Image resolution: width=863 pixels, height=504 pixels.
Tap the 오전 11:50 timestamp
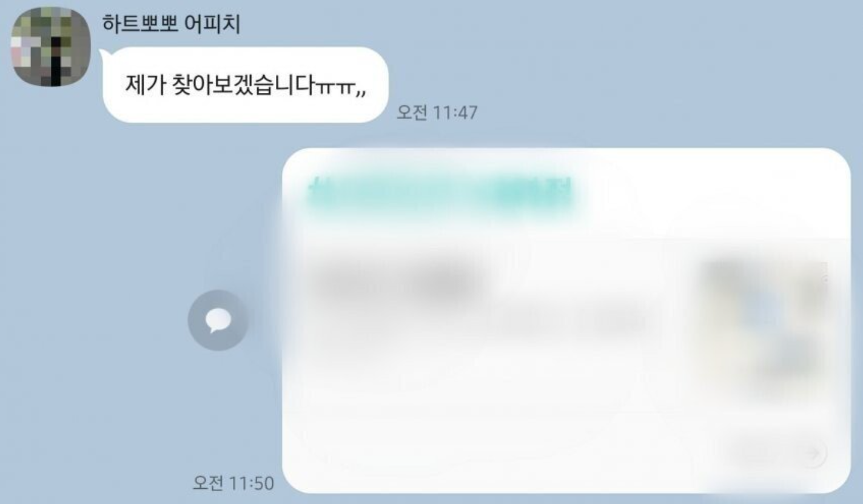(233, 483)
